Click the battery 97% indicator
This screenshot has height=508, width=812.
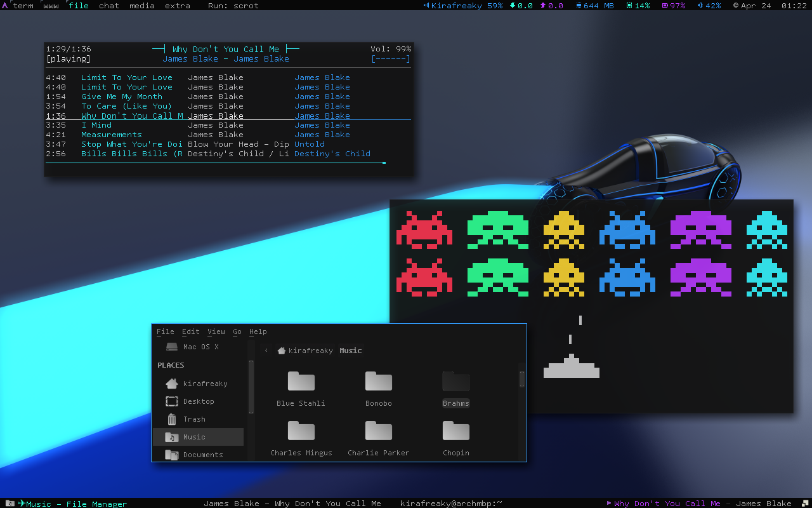point(674,6)
